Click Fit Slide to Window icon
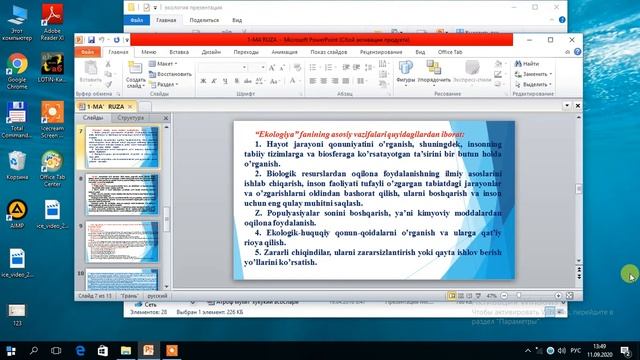 tap(569, 296)
